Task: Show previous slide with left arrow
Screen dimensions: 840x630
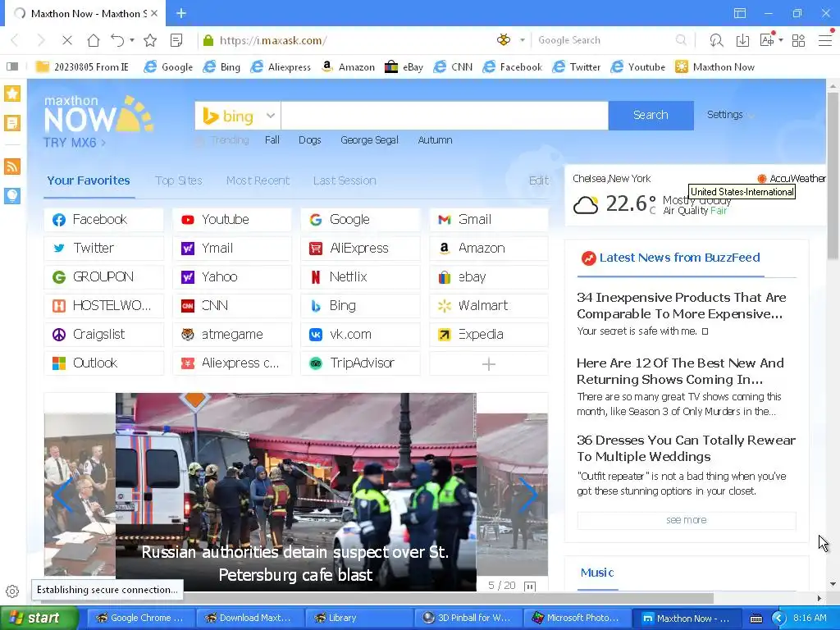Action: click(63, 495)
